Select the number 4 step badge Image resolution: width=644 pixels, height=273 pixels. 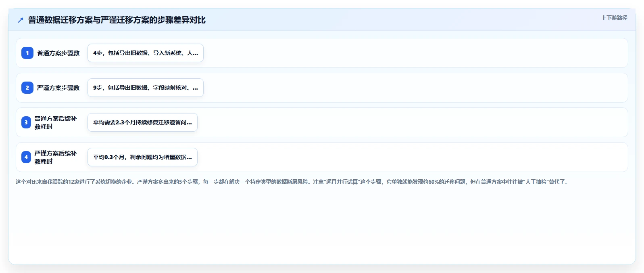point(26,157)
